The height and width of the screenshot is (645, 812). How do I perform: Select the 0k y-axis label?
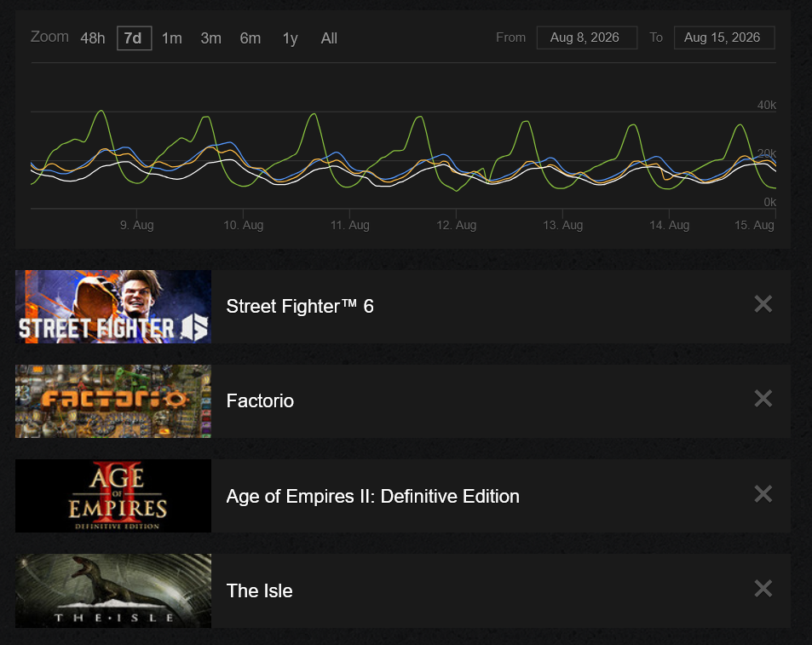pyautogui.click(x=770, y=203)
